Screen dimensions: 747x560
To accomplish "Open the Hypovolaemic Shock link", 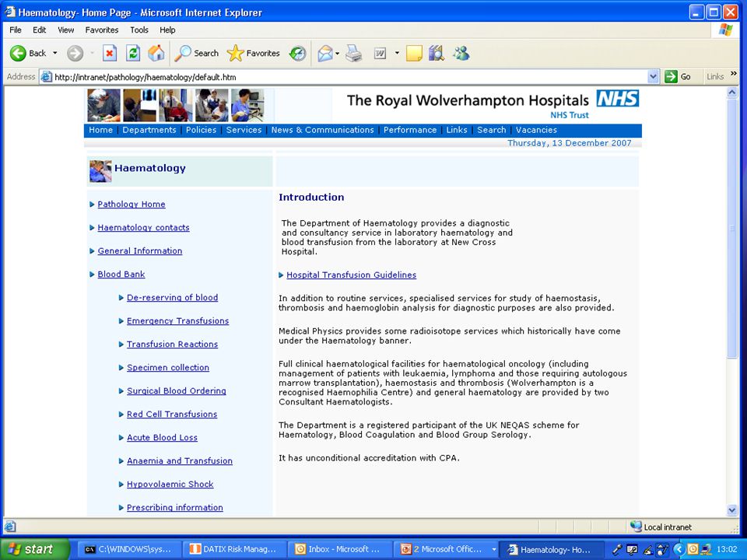I will 170,485.
